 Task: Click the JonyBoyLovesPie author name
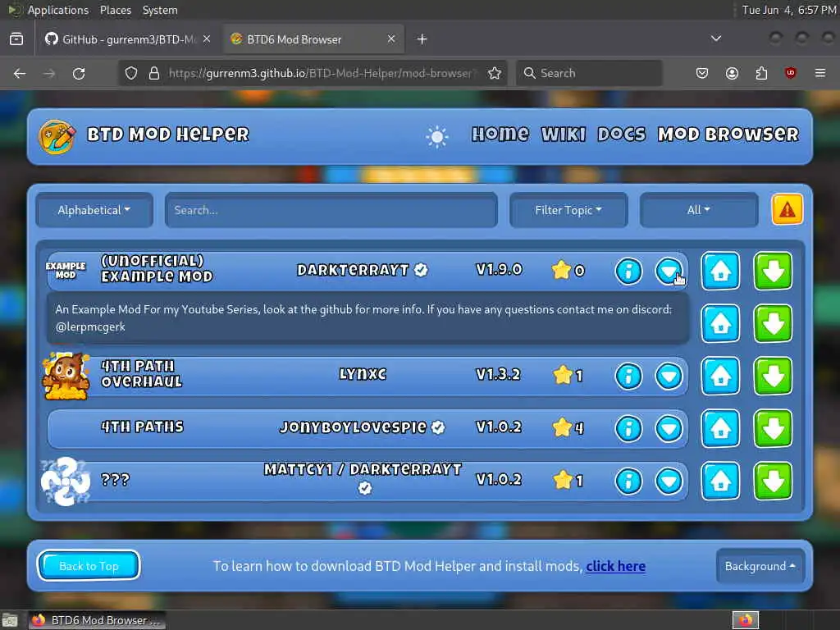[x=353, y=427]
